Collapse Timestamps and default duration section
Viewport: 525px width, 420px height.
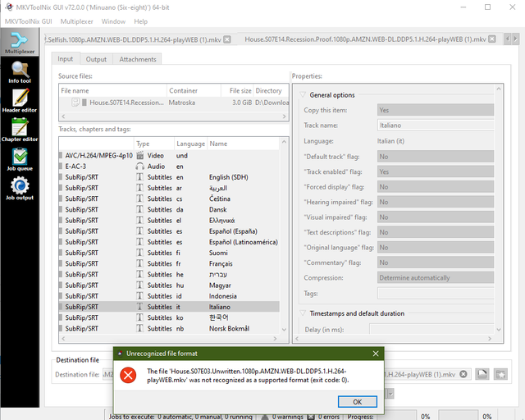tap(303, 313)
